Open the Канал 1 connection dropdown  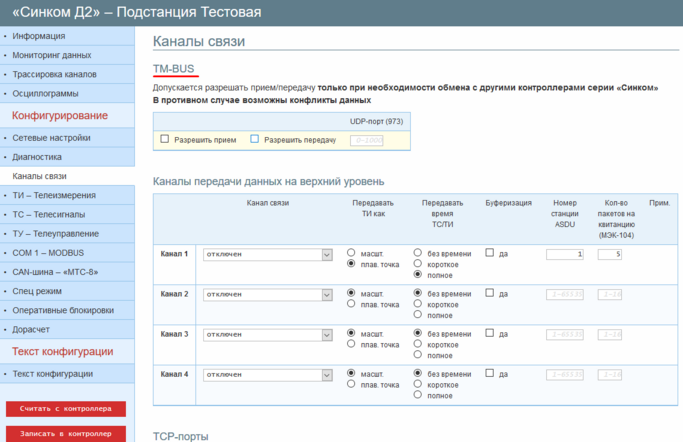[267, 255]
